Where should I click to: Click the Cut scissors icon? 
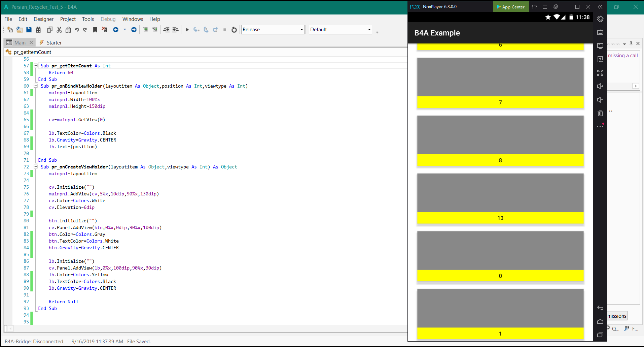click(x=59, y=30)
